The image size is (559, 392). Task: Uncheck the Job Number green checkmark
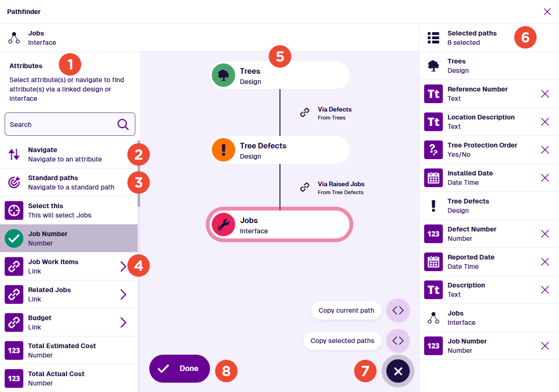[14, 238]
